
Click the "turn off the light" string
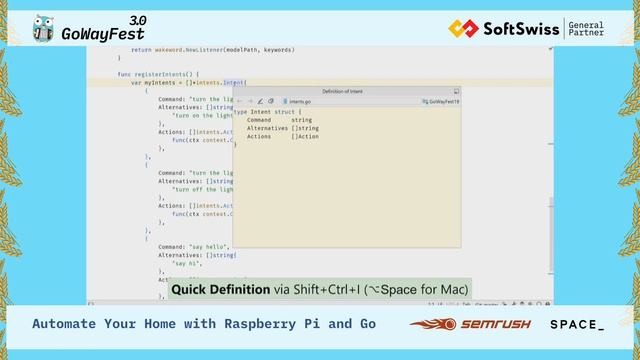(x=202, y=189)
